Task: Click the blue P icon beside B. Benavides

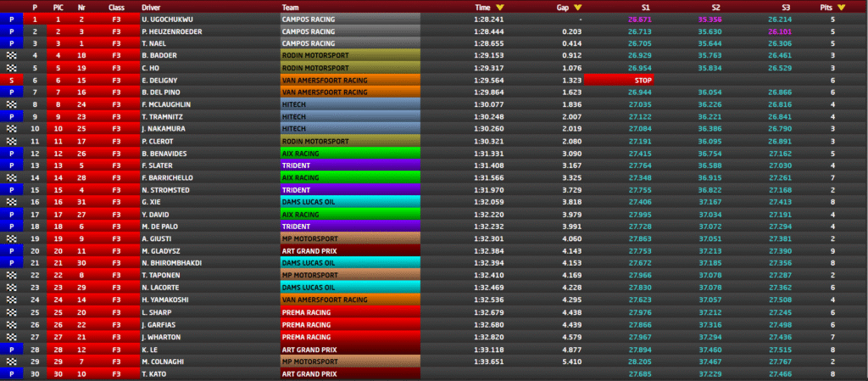Action: click(x=11, y=153)
